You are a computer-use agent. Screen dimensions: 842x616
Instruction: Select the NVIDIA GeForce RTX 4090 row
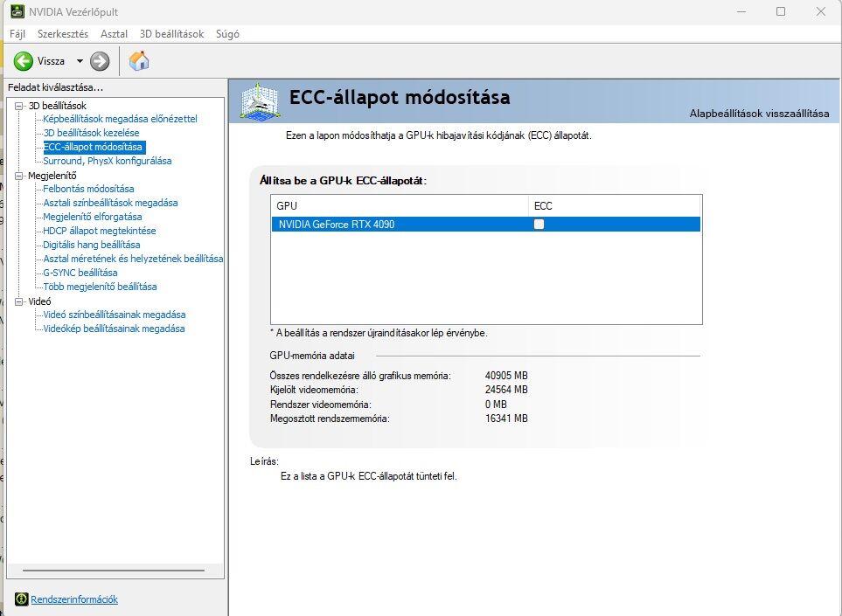486,225
